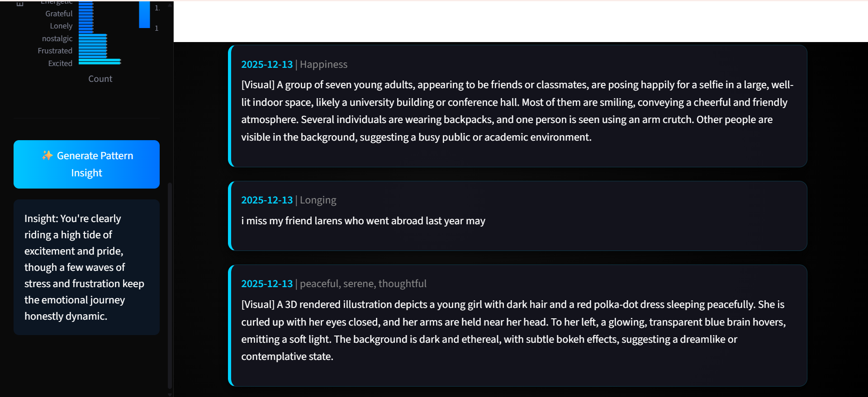Click the Longing entry date

[x=267, y=200]
